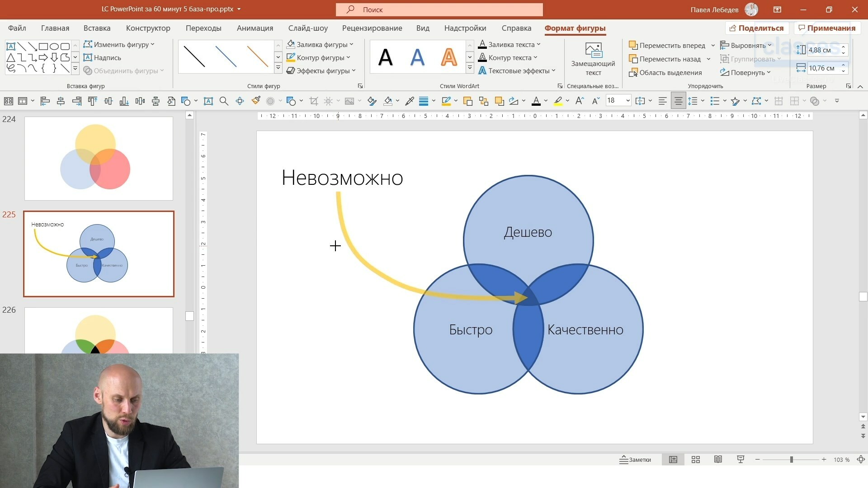Click the Comments button
This screenshot has height=488, width=868.
click(827, 28)
